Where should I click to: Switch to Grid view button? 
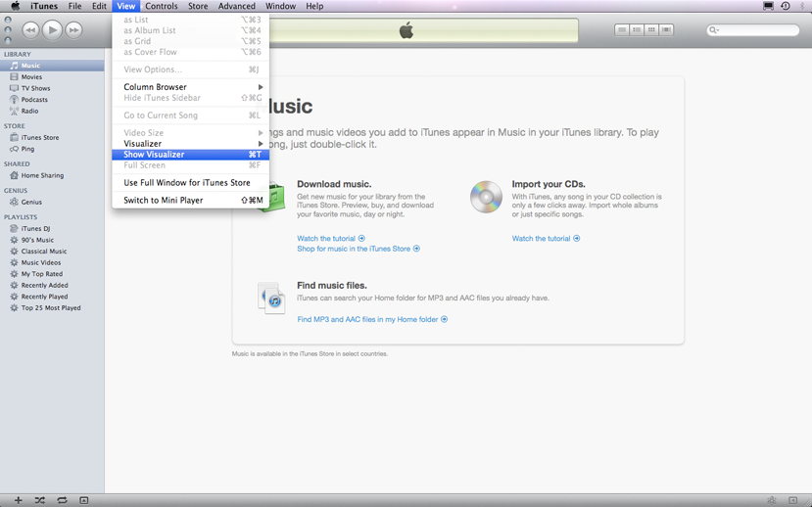(x=651, y=30)
